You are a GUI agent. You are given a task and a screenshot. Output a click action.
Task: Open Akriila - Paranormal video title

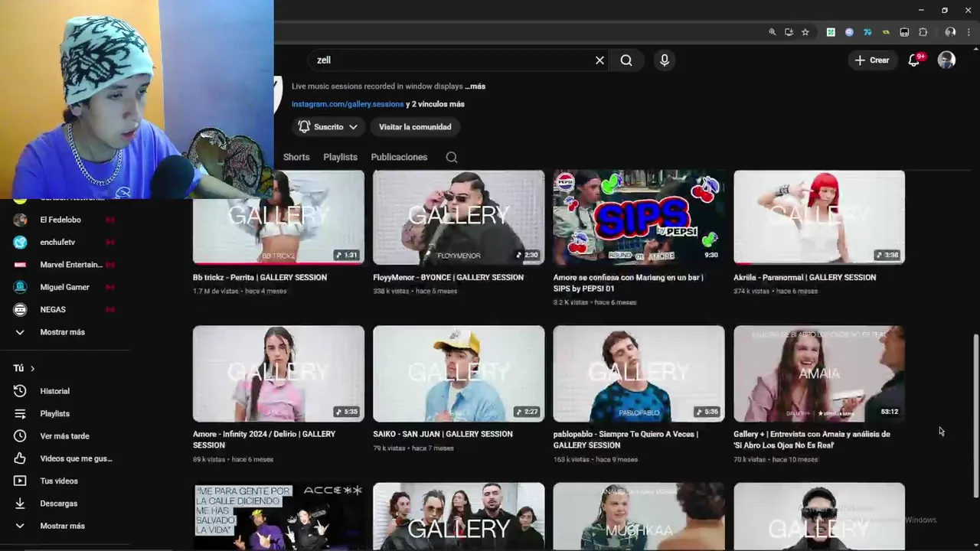click(805, 278)
